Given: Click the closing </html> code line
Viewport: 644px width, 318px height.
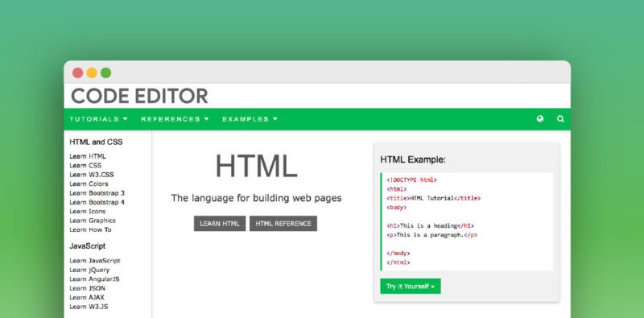Looking at the screenshot, I should click(x=398, y=262).
